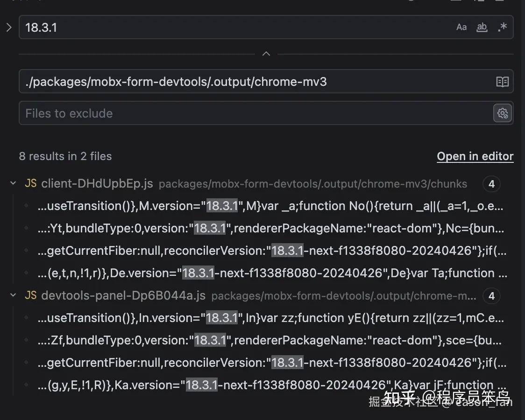Collapse client-DHdUpbEp.js results group

click(x=13, y=183)
